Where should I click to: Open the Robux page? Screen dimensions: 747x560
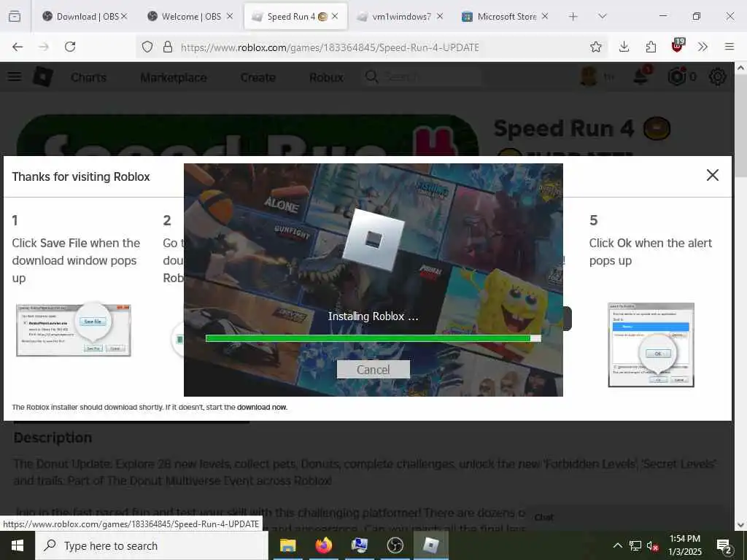326,77
